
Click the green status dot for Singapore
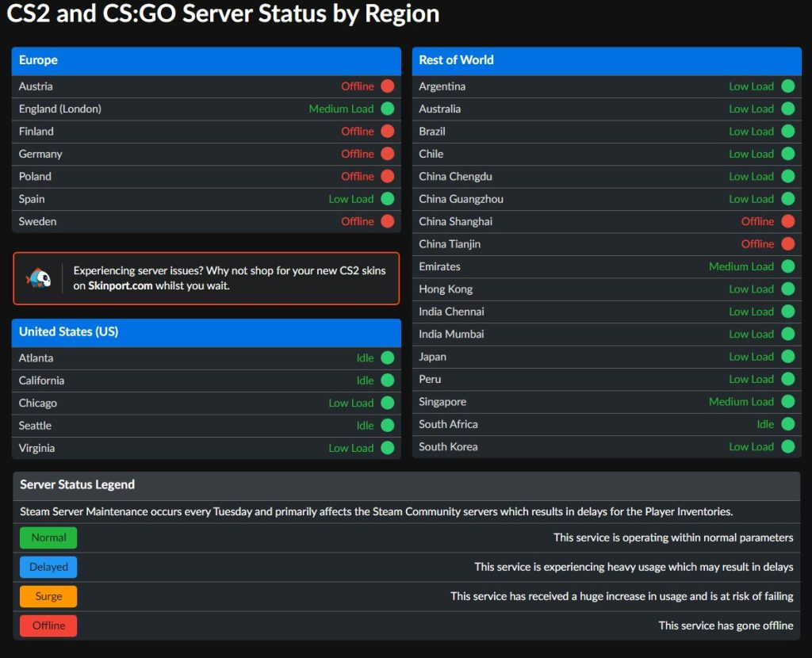[x=787, y=402]
